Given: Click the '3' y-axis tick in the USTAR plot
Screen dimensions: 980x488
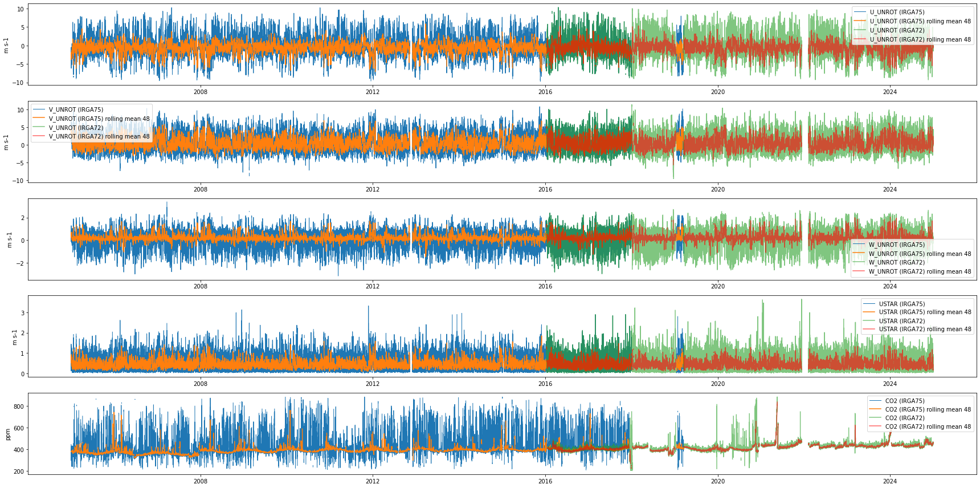Looking at the screenshot, I should [x=22, y=312].
